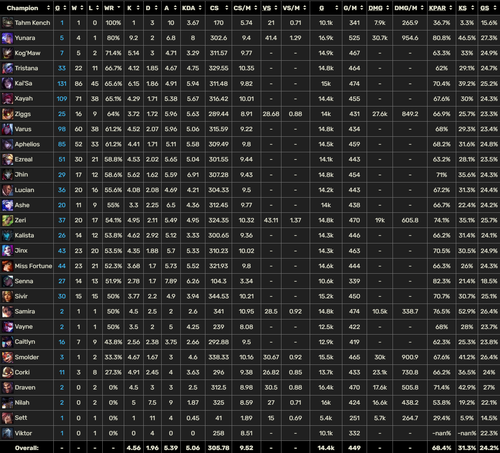The width and height of the screenshot is (500, 453).
Task: Click Xayah champion portrait icon
Action: point(7,99)
